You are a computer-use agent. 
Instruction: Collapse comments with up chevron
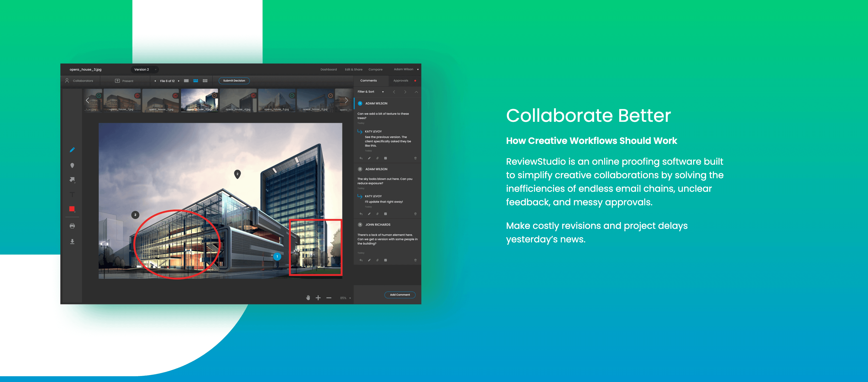pyautogui.click(x=416, y=92)
